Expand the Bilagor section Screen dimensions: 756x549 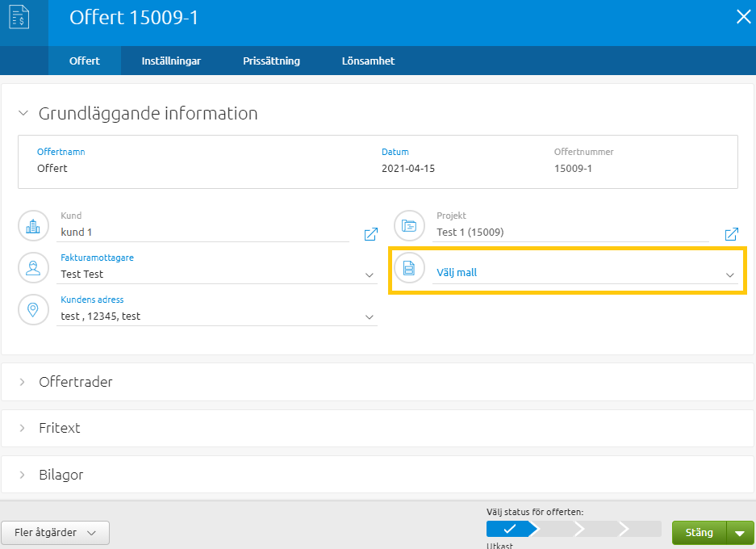61,475
